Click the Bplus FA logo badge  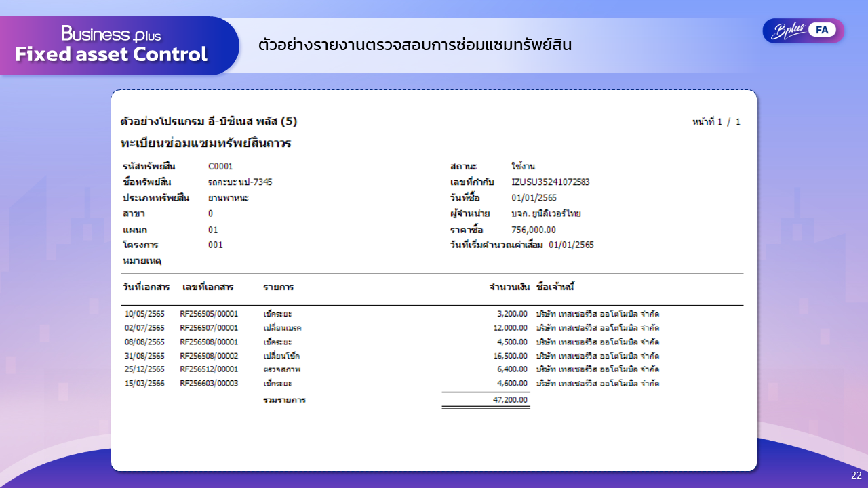[803, 30]
